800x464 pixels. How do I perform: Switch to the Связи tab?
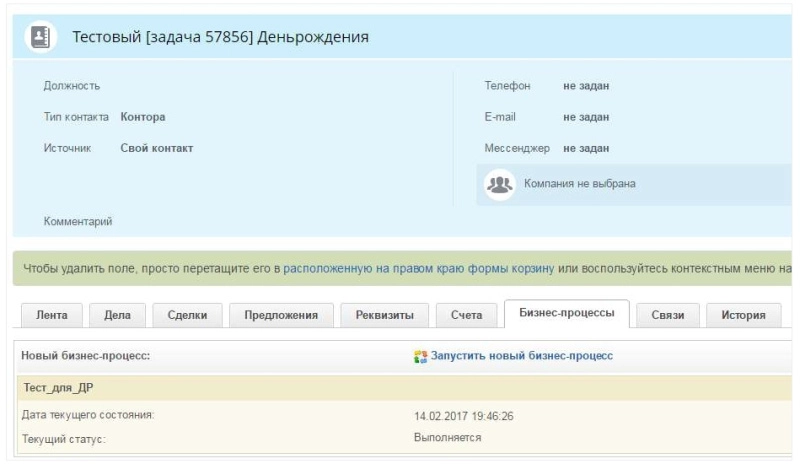[668, 315]
